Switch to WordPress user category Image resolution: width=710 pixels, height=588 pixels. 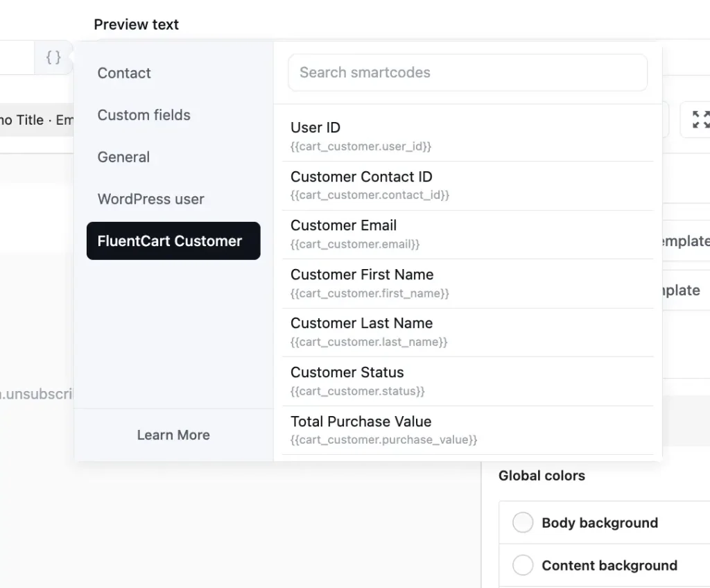(x=150, y=199)
